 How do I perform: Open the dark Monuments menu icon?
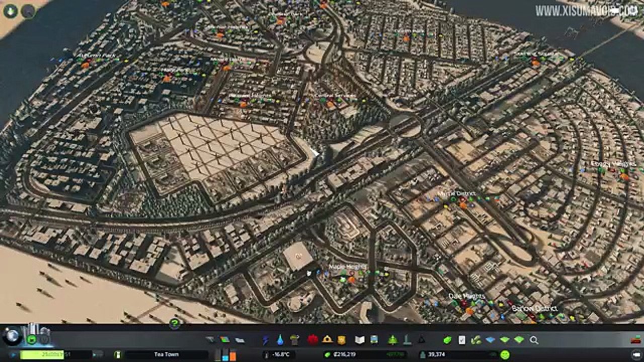(421, 340)
